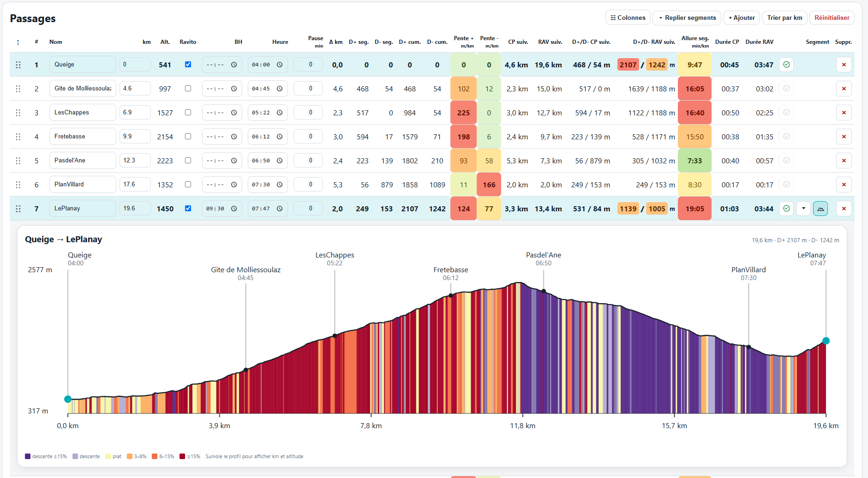Collapse segments with Replier segments button

pos(687,18)
